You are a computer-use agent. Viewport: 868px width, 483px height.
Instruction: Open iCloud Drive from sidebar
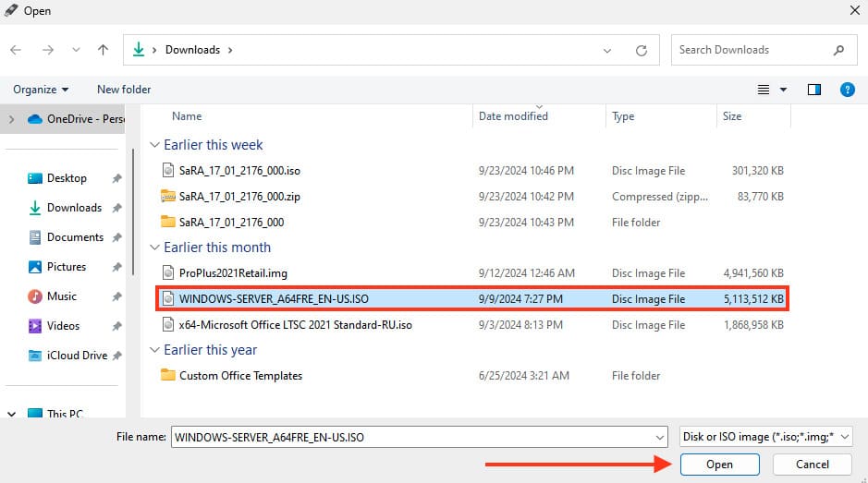tap(77, 356)
